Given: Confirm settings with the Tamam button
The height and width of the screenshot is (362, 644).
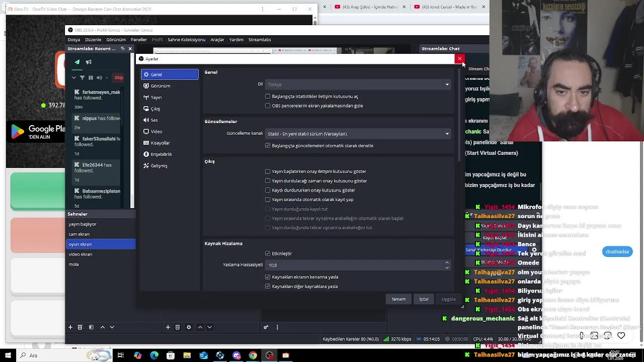Looking at the screenshot, I should (398, 299).
